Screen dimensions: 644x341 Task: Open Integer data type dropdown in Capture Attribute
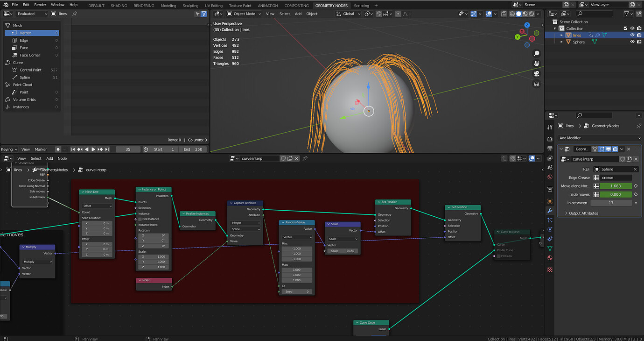tap(245, 223)
